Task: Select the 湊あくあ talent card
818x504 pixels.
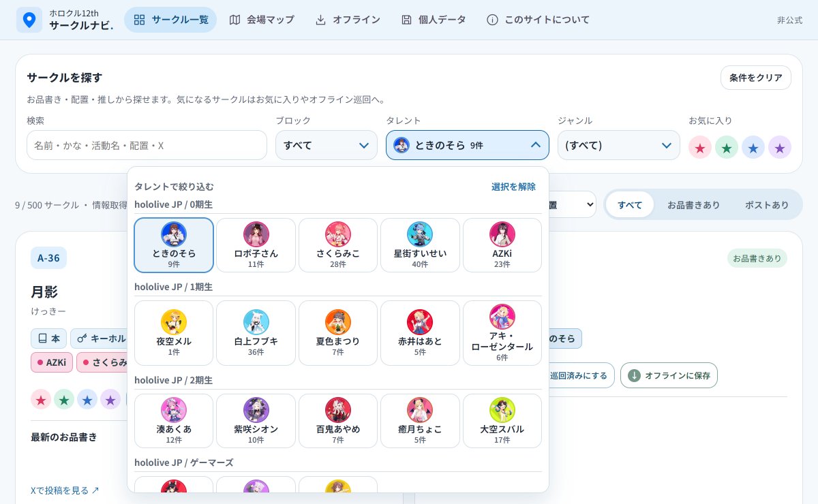Action: (x=174, y=421)
